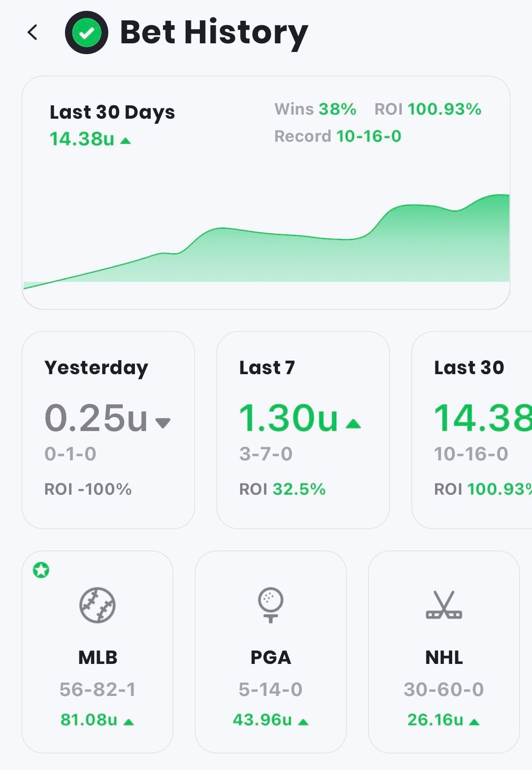This screenshot has height=770, width=532.
Task: Tap the MLB baseball icon
Action: tap(97, 605)
